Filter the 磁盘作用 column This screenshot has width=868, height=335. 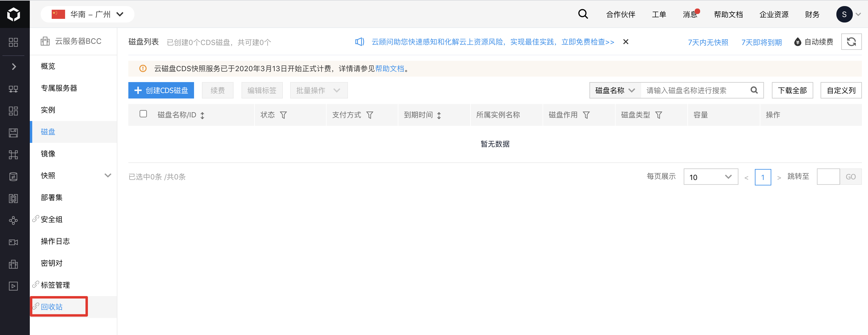click(x=586, y=115)
